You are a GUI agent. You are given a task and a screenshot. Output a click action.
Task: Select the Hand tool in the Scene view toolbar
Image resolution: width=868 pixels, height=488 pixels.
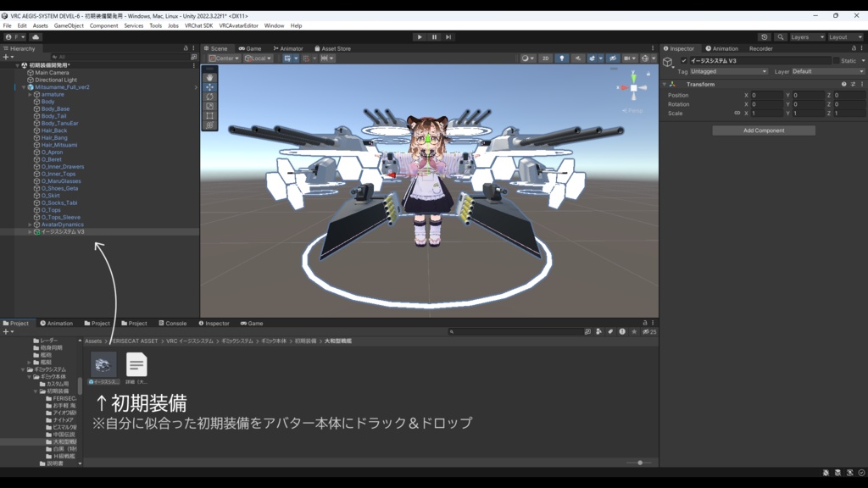point(209,78)
